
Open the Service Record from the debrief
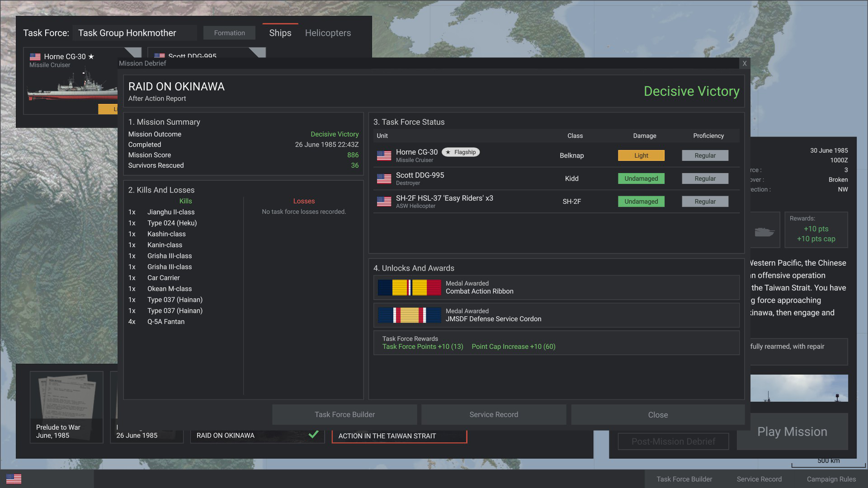coord(494,414)
